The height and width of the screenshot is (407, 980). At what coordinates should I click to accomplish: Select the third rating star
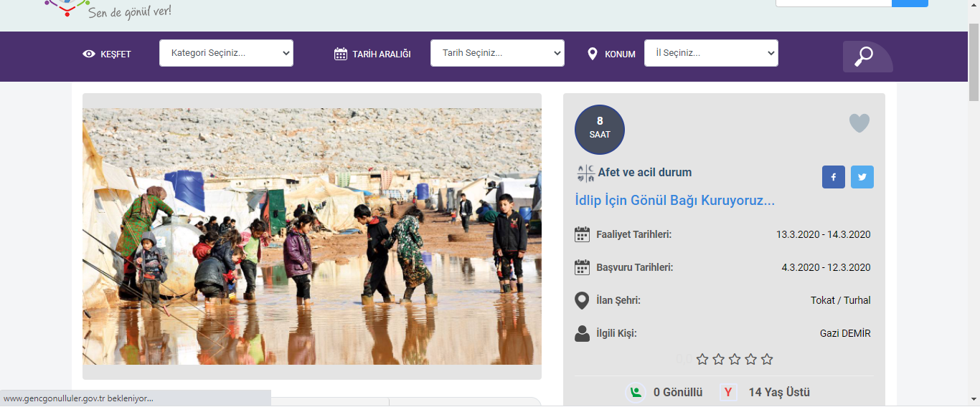coord(735,359)
